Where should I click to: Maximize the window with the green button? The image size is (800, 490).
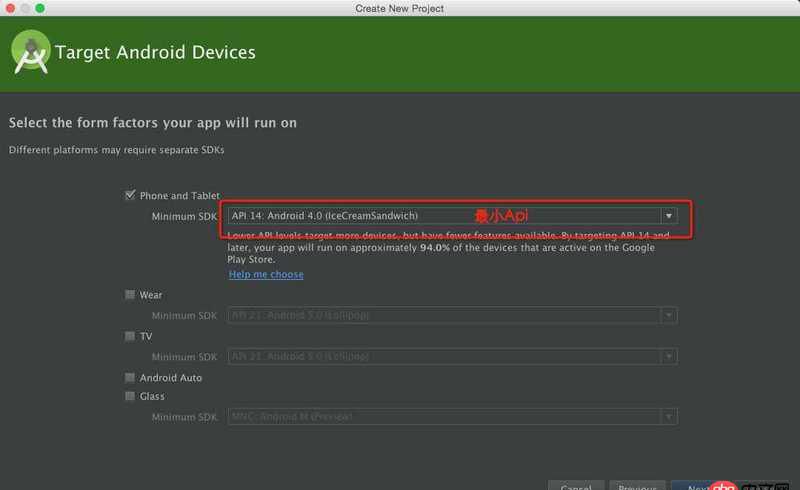click(x=41, y=8)
